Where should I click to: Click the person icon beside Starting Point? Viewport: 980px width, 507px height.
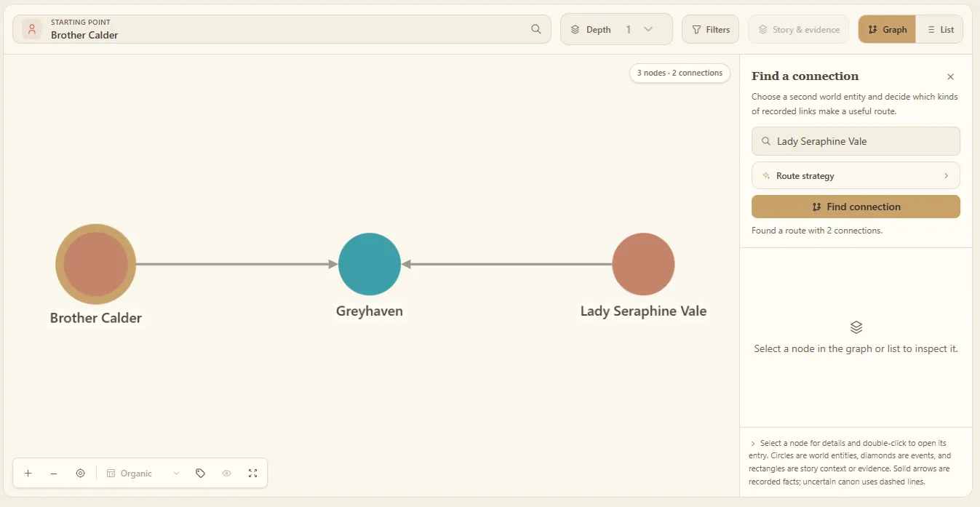(32, 29)
